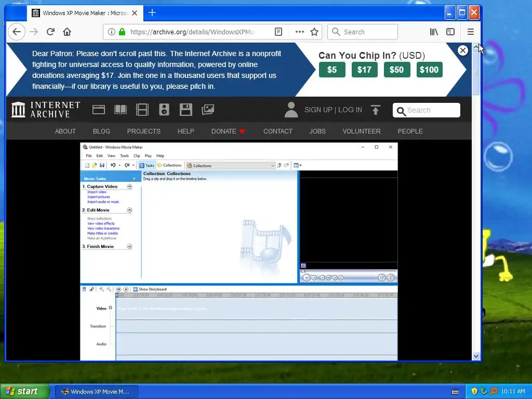This screenshot has width=532, height=399.
Task: Click the Internet Archive logo
Action: (x=46, y=110)
